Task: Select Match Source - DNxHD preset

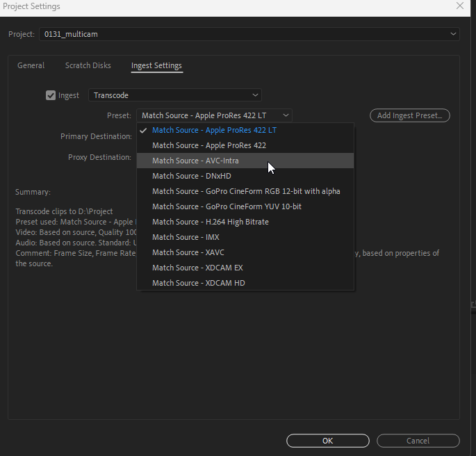Action: (245, 176)
